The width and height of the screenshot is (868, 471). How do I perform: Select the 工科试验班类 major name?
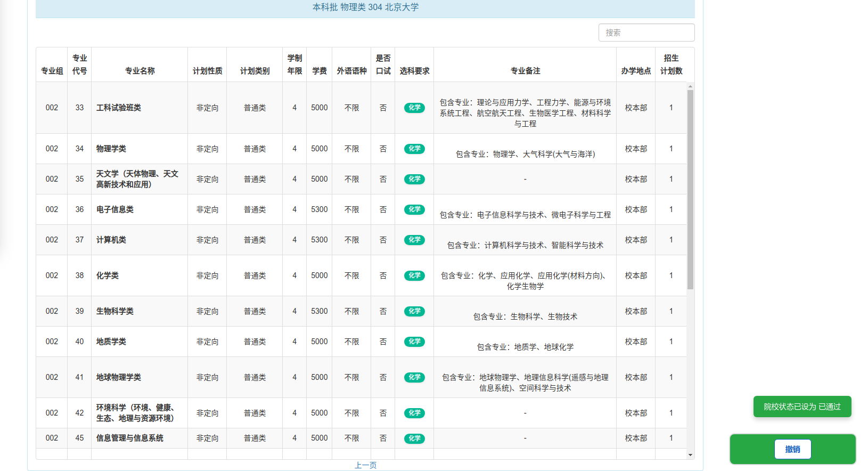(119, 108)
